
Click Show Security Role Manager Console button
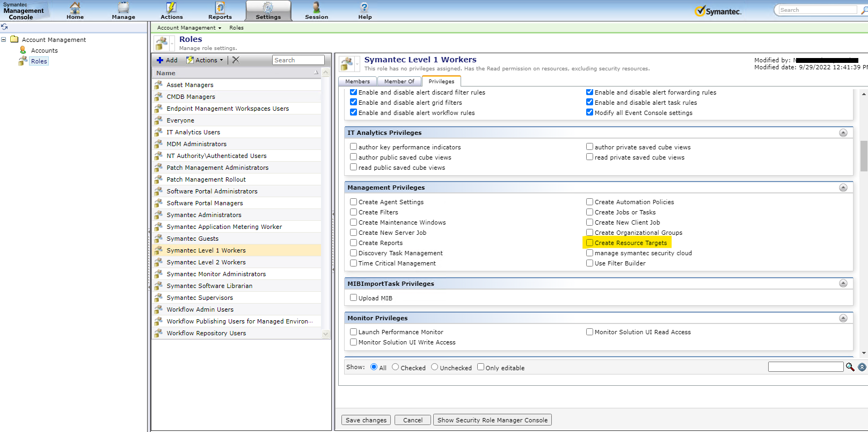point(492,420)
